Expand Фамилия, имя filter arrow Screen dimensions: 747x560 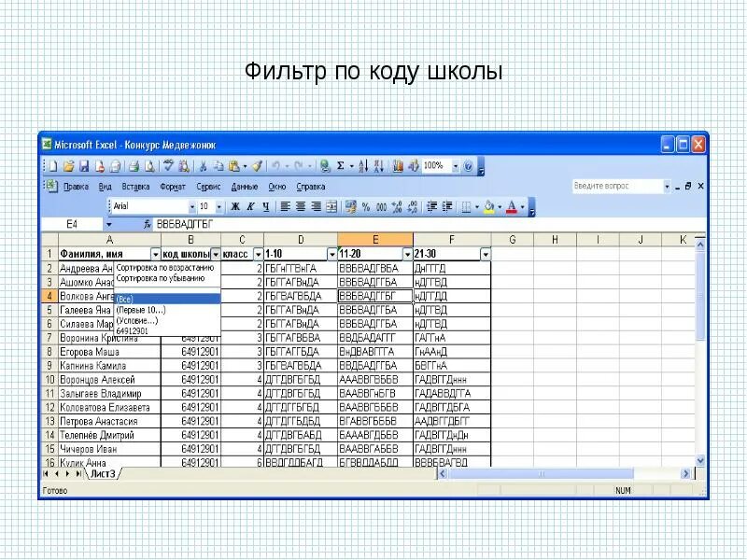tap(155, 254)
